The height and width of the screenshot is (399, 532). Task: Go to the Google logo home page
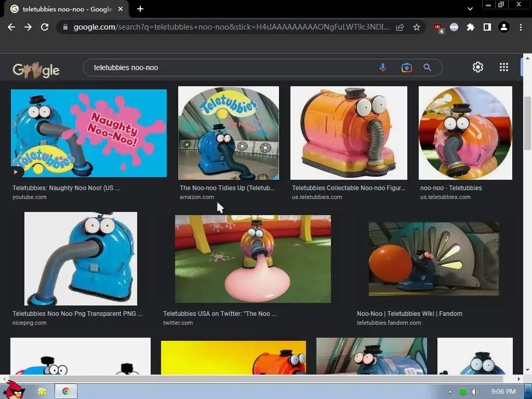(x=36, y=70)
